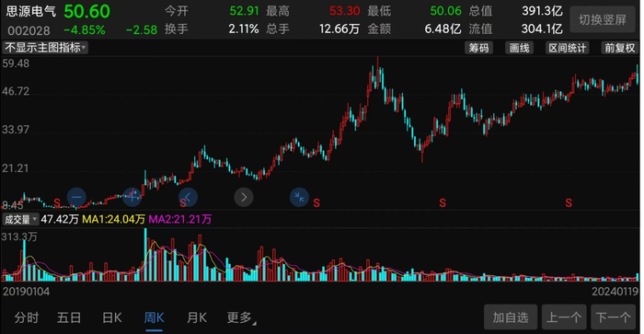Open 区间统计 range statistics
The image size is (644, 334).
tap(568, 48)
